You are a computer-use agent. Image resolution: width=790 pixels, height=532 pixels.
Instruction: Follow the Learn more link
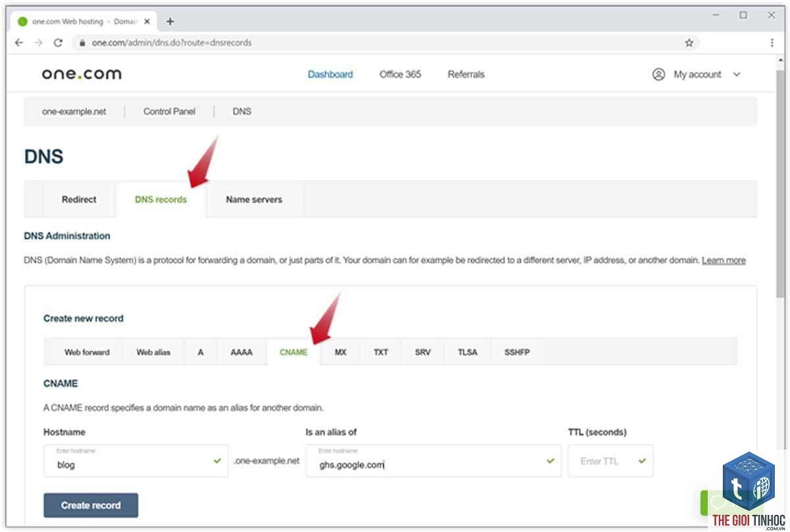pyautogui.click(x=724, y=261)
